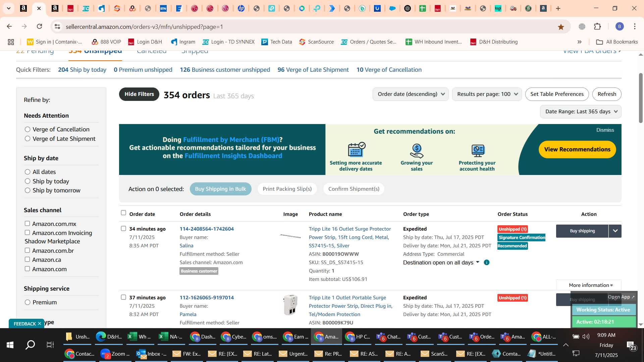Open the Wh... Excel workbook in taskbar
Screen dimensions: 644x362
pos(140,337)
